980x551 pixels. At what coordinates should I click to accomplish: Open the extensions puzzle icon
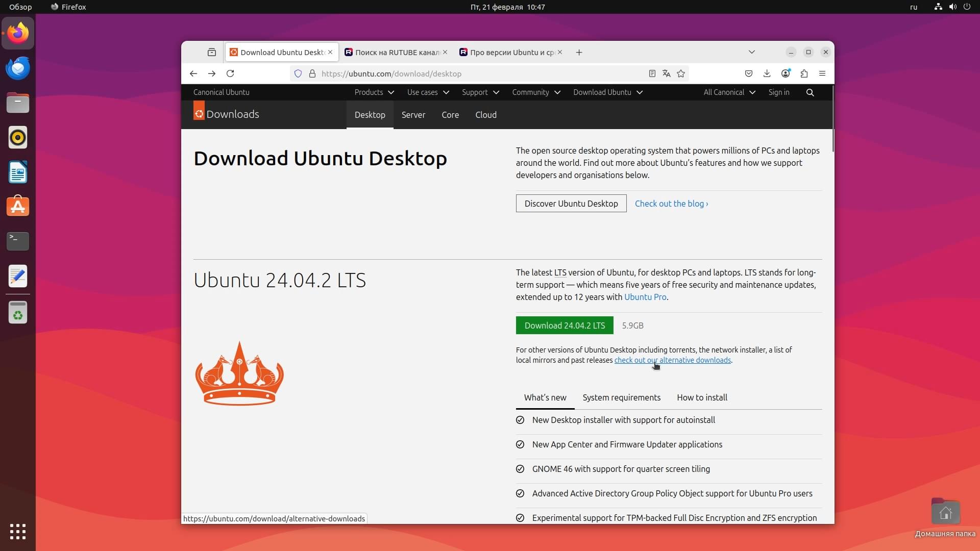(x=804, y=73)
